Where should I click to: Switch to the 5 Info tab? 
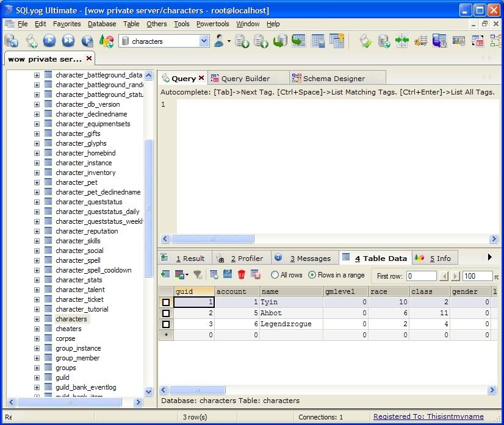[435, 258]
